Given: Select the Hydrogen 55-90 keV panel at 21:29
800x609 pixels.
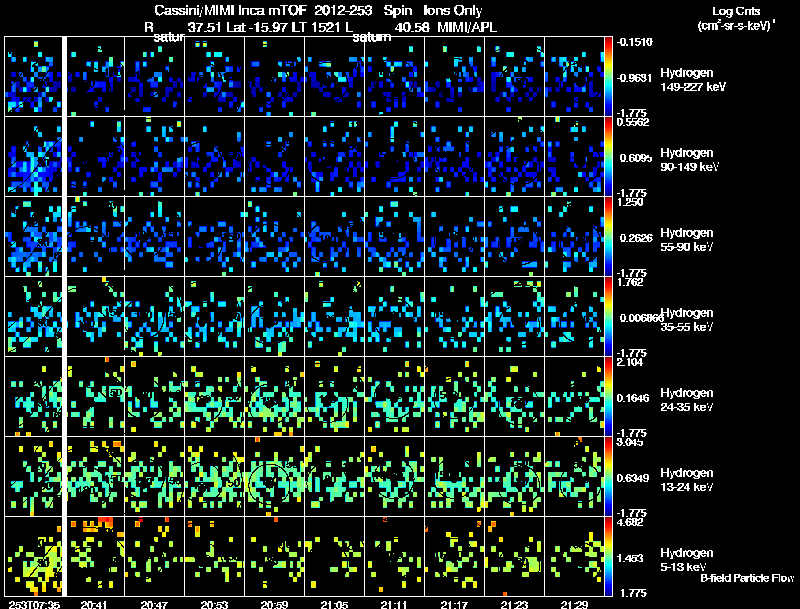Looking at the screenshot, I should coord(574,237).
